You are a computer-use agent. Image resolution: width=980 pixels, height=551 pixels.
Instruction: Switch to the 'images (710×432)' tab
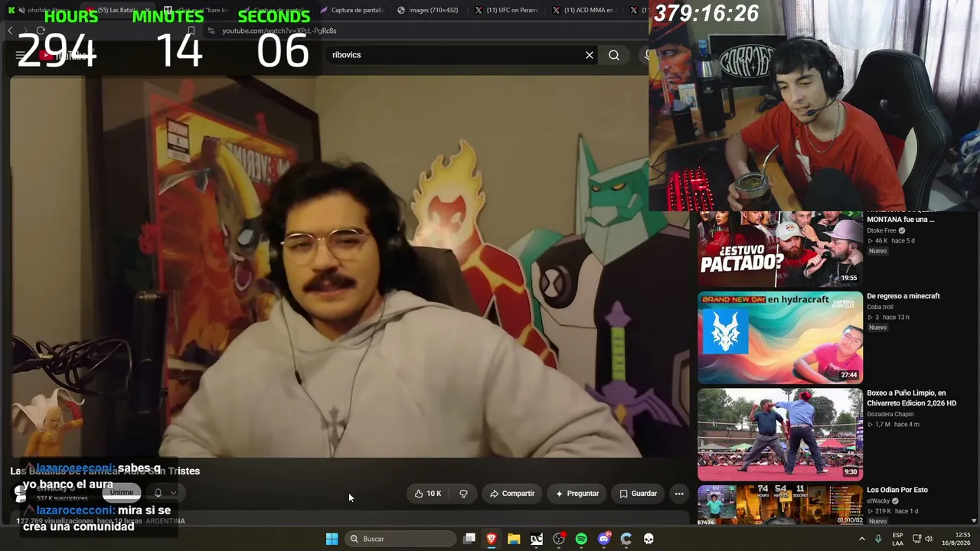(x=428, y=10)
